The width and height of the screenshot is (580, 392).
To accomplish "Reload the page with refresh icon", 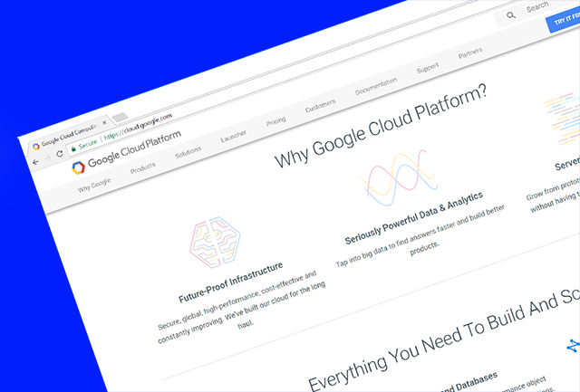I will point(60,155).
